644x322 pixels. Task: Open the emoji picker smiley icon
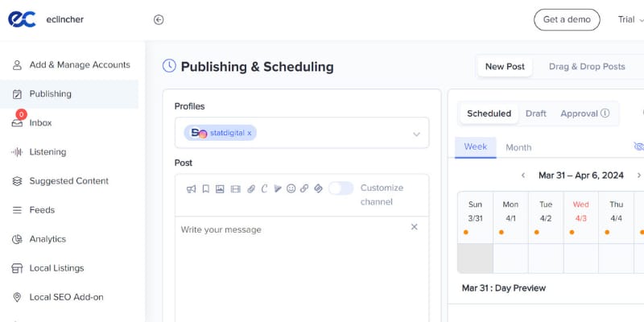pos(291,189)
